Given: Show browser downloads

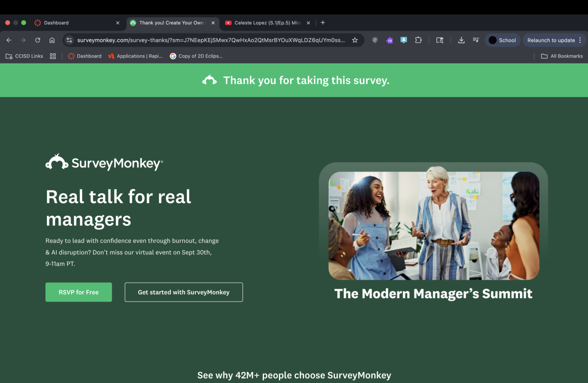Looking at the screenshot, I should pyautogui.click(x=461, y=40).
